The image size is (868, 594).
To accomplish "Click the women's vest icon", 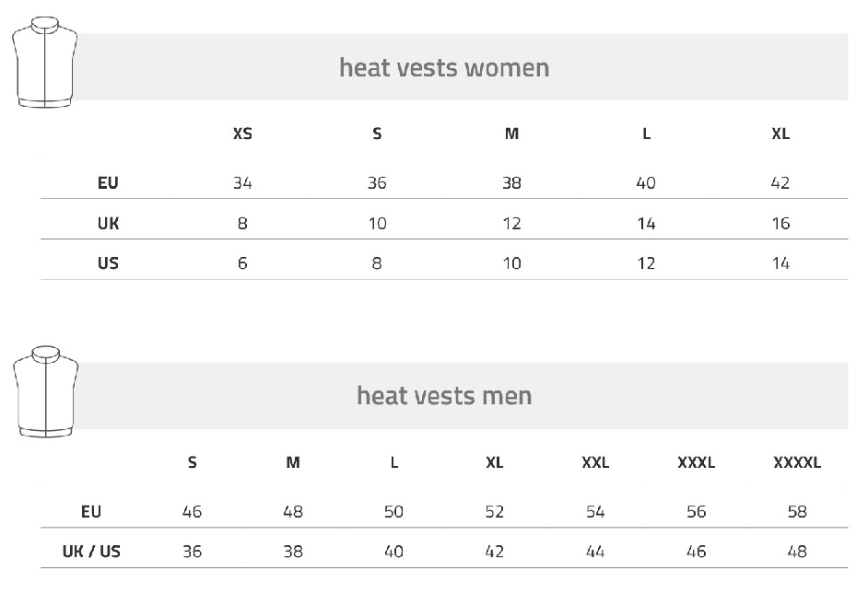I will [44, 61].
